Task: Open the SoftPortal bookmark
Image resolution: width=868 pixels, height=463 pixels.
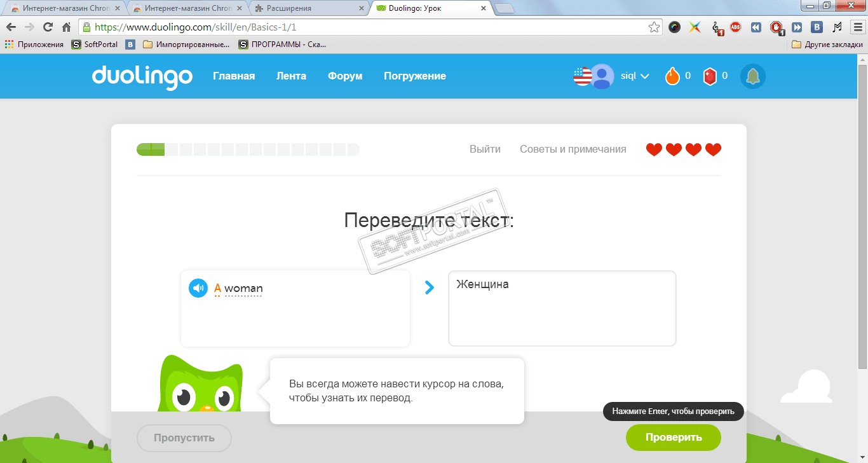Action: [94, 45]
